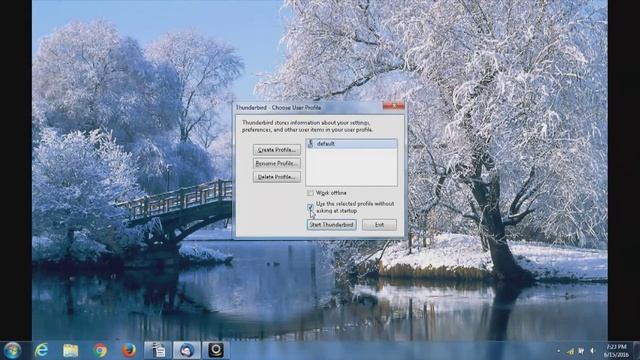The height and width of the screenshot is (360, 640).
Task: Open the Action Center flag tray icon
Action: point(581,351)
